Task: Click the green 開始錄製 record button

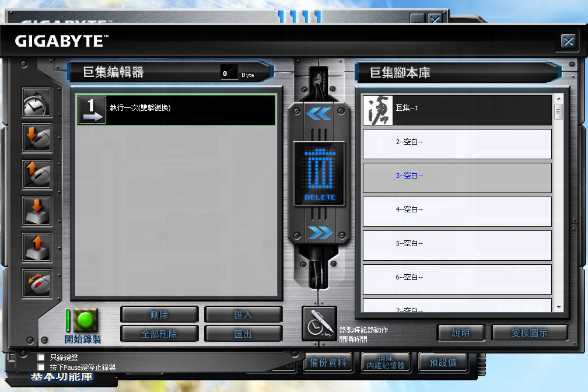Action: tap(86, 320)
